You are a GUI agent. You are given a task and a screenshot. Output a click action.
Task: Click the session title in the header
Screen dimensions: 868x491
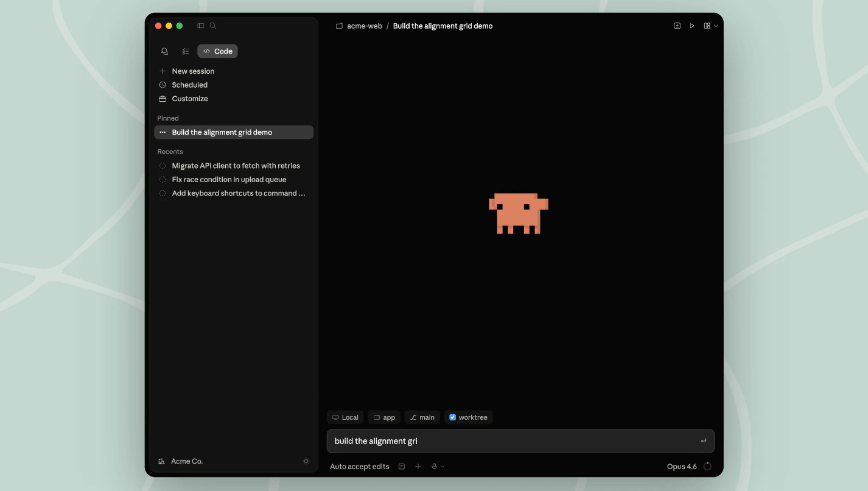click(443, 26)
